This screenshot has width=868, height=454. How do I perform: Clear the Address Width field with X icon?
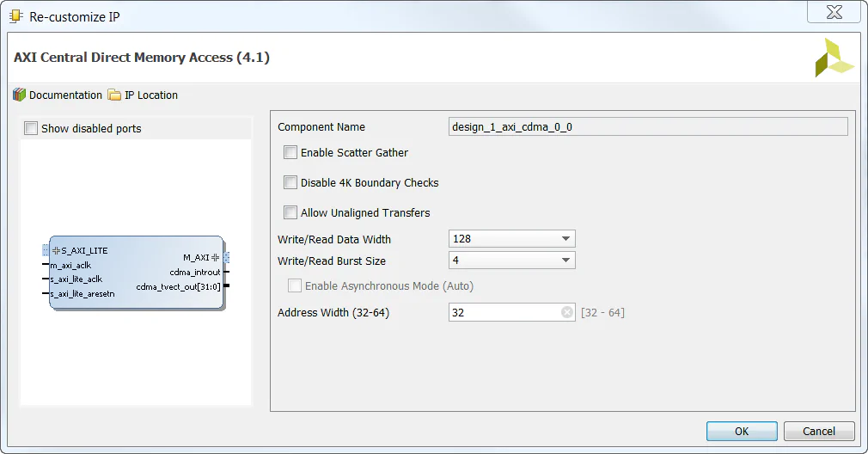click(x=567, y=312)
